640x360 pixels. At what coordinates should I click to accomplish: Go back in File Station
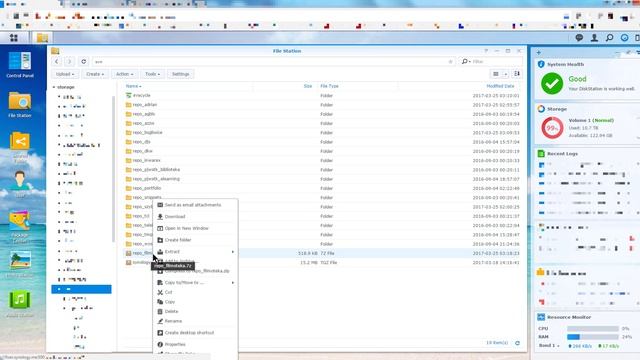click(57, 61)
